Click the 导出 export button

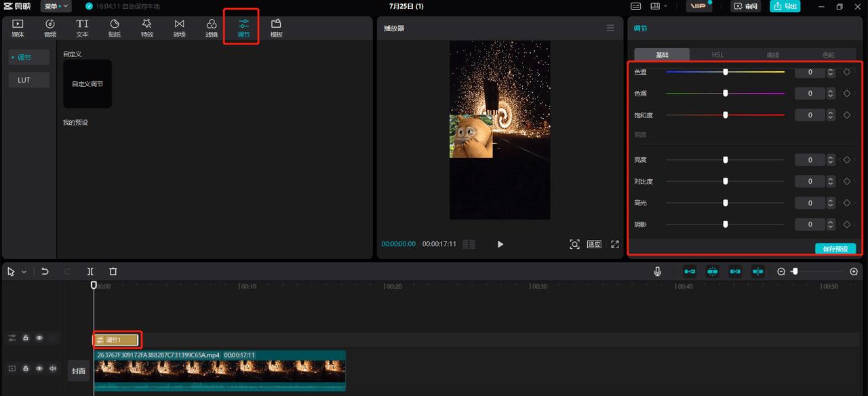(x=785, y=6)
